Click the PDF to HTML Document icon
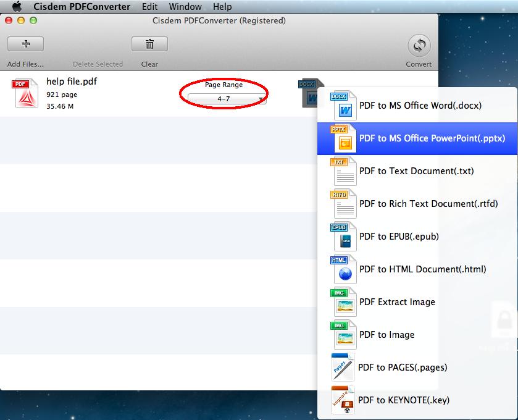Screen dimensions: 518x420 coord(346,269)
